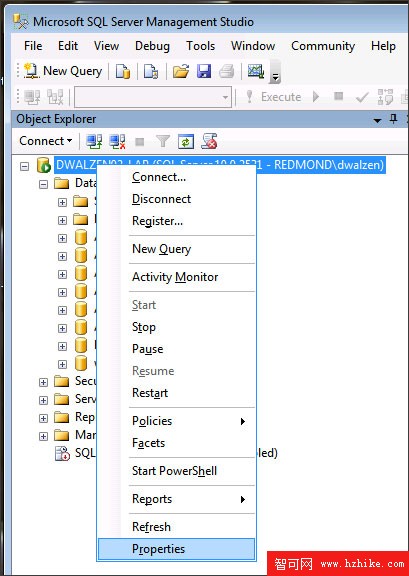Click the Print icon in toolbar
The width and height of the screenshot is (409, 576).
[227, 71]
